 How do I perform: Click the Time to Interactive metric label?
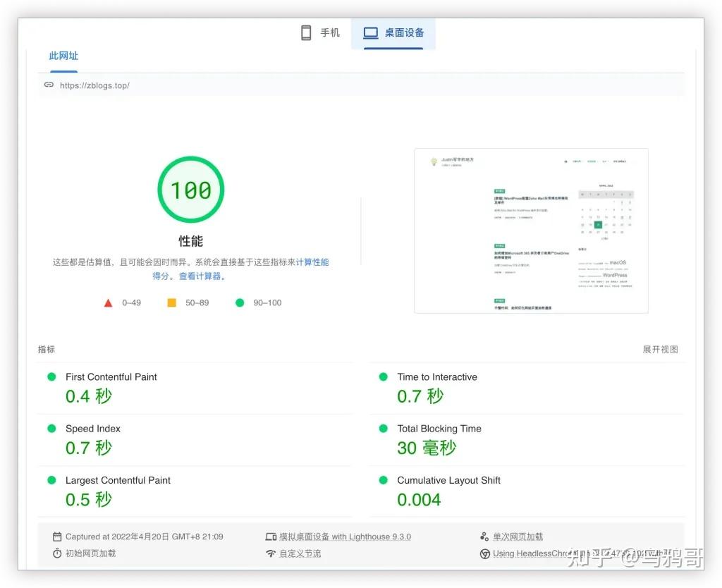tap(437, 376)
